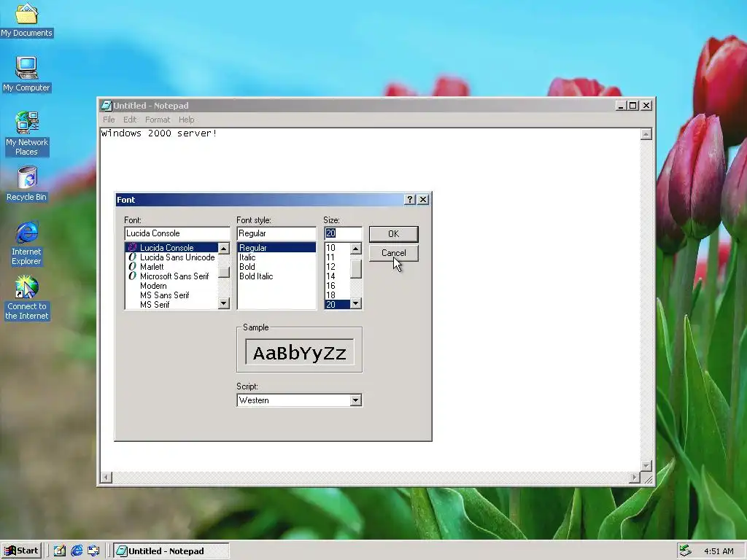Click the Font dialog help question mark
This screenshot has width=747, height=560.
click(x=409, y=200)
